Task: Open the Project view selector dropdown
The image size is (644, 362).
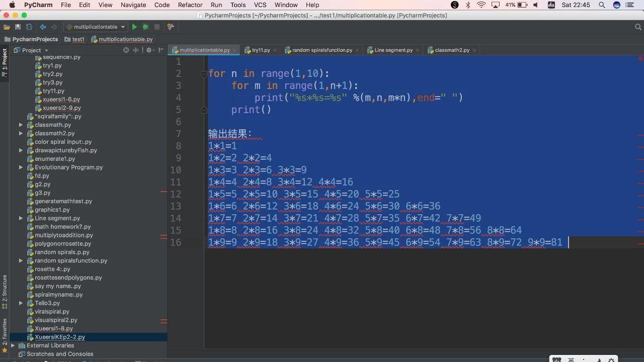Action: pos(31,50)
